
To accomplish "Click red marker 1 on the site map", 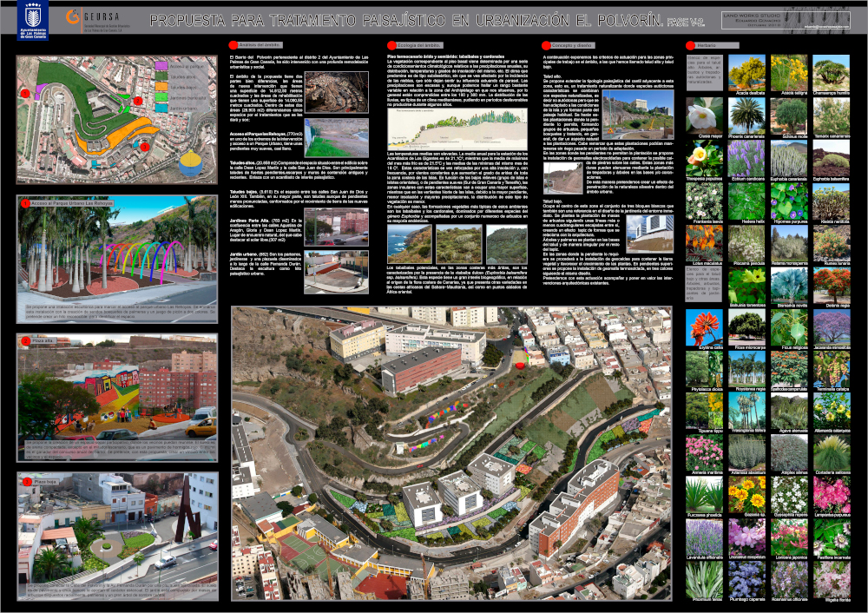I will 25,93.
